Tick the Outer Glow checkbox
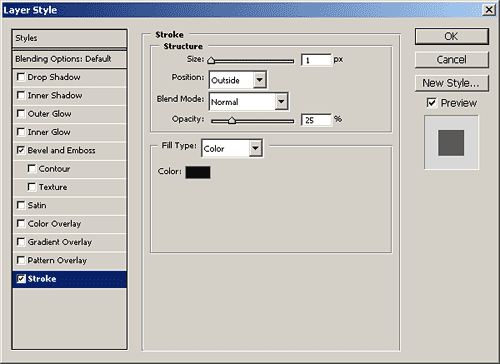The width and height of the screenshot is (500, 364). click(x=21, y=114)
